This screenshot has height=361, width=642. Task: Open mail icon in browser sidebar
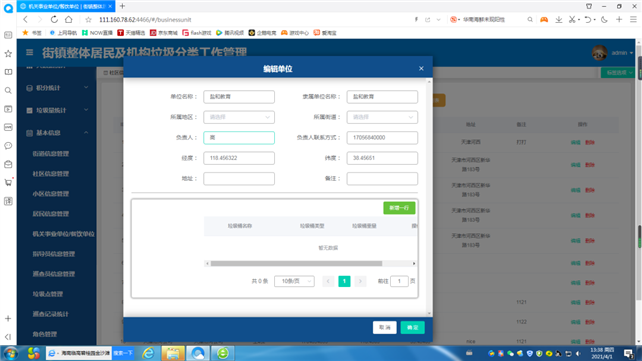(8, 164)
